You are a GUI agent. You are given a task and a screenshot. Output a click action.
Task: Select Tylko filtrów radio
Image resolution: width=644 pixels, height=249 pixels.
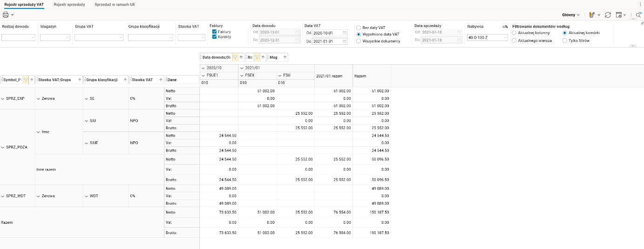click(565, 41)
